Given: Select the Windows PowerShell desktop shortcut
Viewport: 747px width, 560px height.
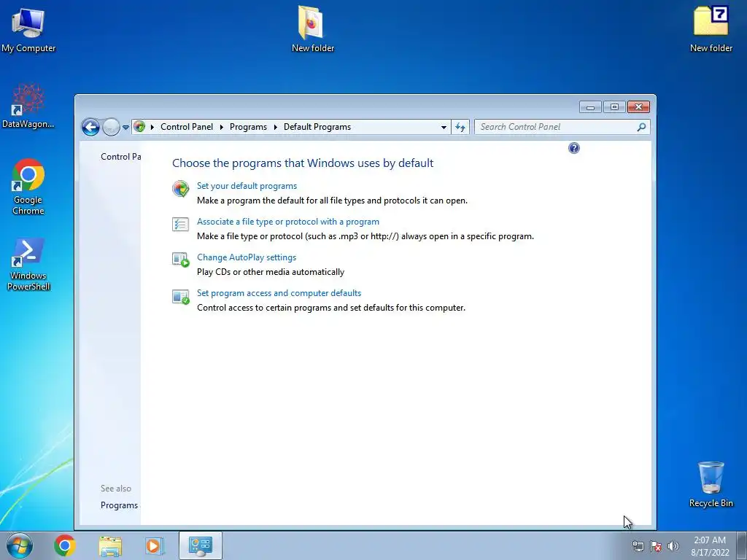Looking at the screenshot, I should pos(28,264).
